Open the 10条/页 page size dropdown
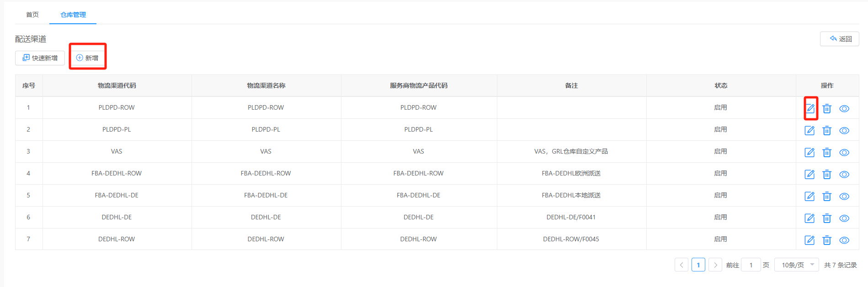This screenshot has width=868, height=287. [x=797, y=265]
